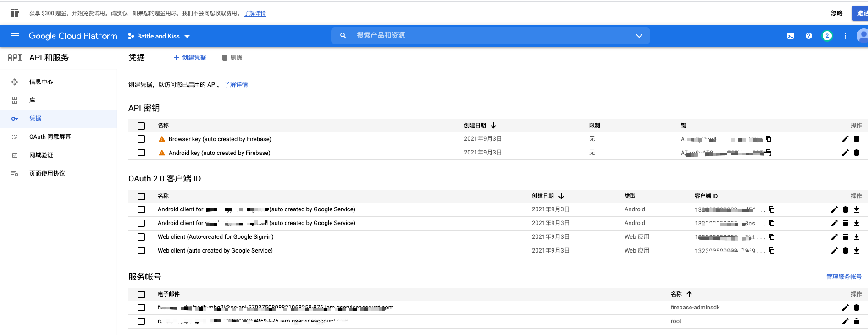This screenshot has height=335, width=868.
Task: Edit the Android key row
Action: (846, 153)
